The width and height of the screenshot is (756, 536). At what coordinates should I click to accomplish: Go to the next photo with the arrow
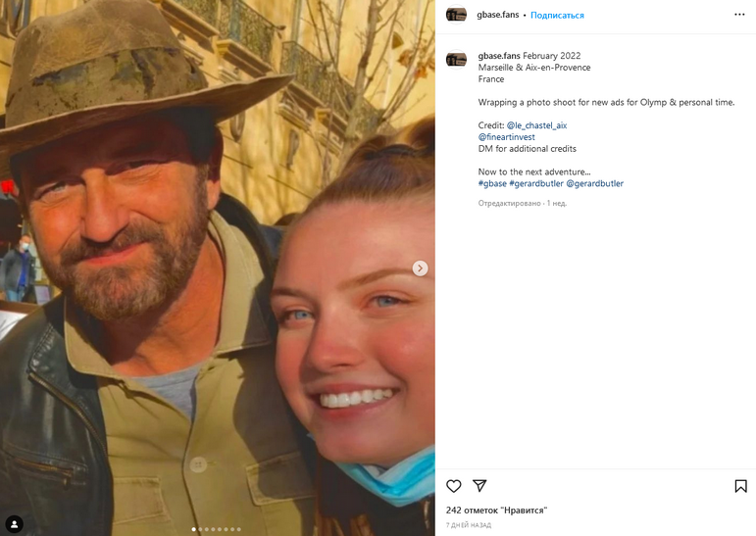coord(420,268)
